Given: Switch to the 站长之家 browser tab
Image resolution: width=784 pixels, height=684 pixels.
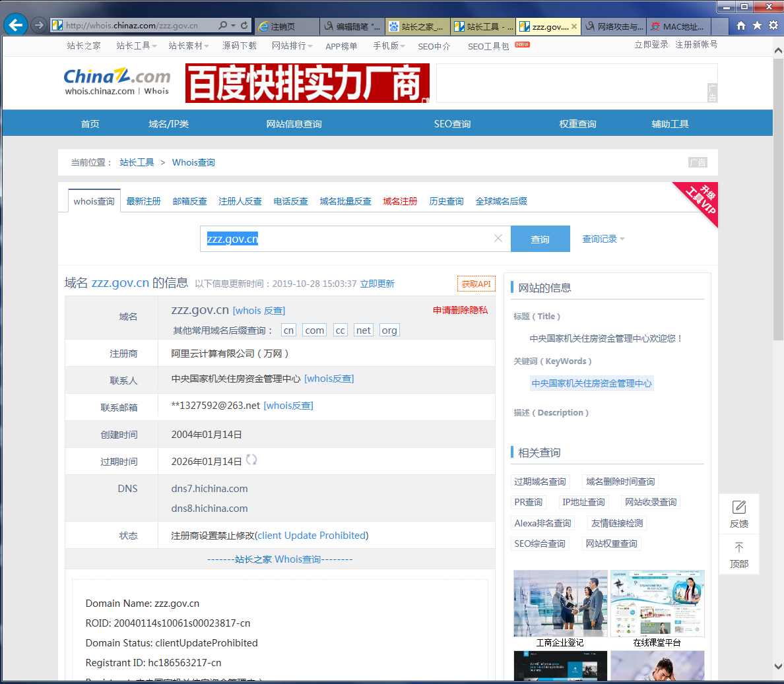Looking at the screenshot, I should pos(418,26).
